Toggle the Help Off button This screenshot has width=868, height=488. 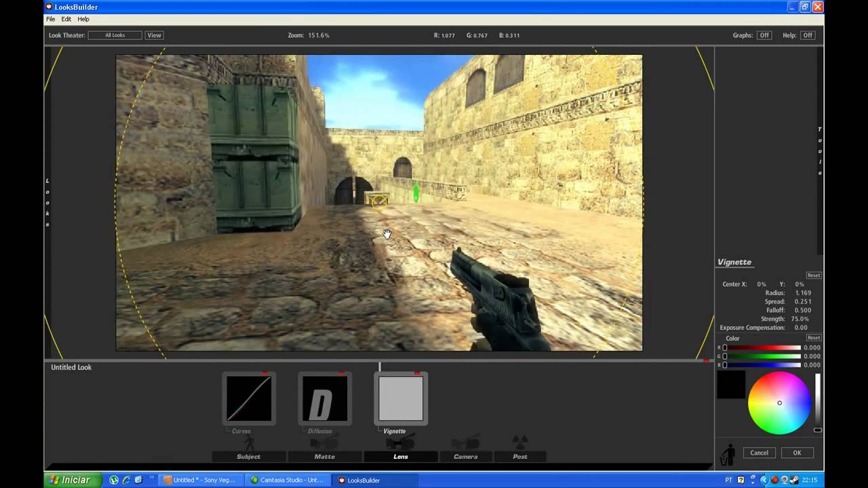(807, 35)
